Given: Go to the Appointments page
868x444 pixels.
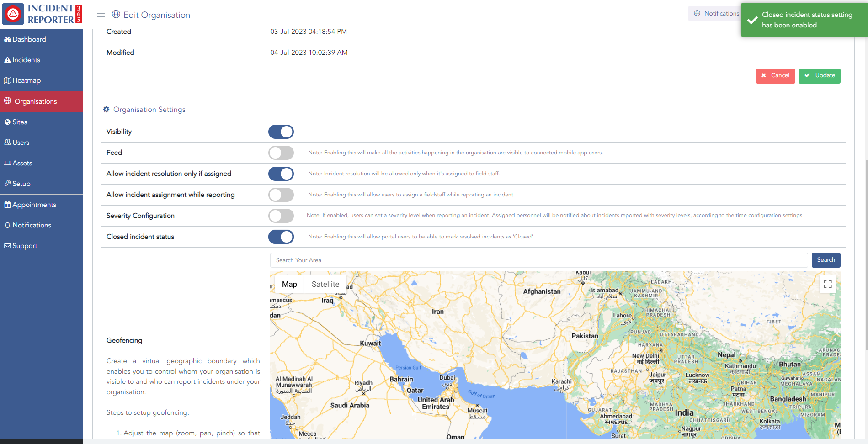Looking at the screenshot, I should coord(34,205).
